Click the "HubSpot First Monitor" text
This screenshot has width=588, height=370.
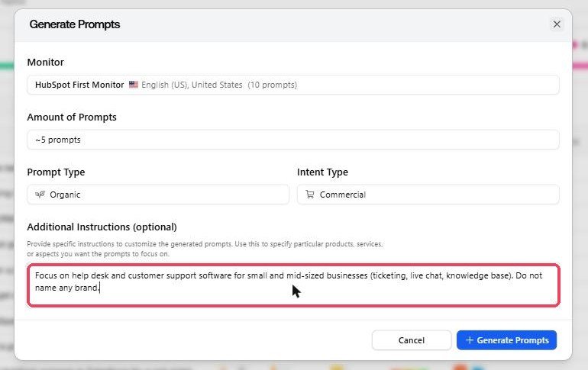(x=79, y=85)
